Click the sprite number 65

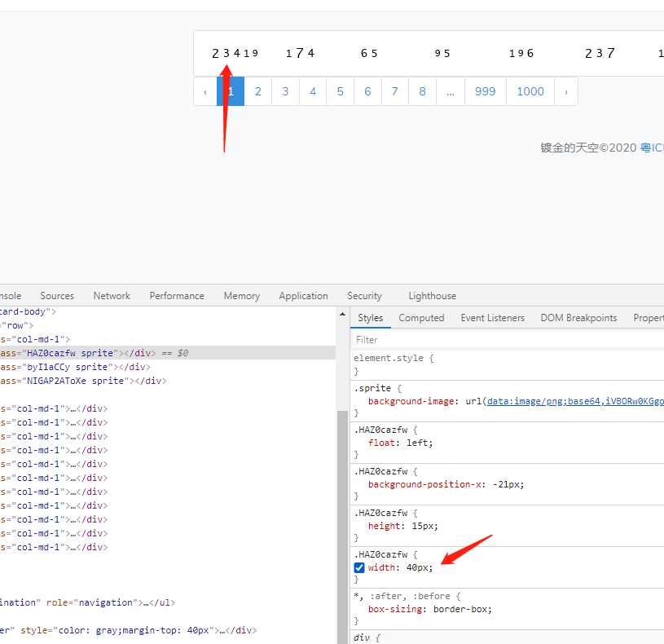369,53
